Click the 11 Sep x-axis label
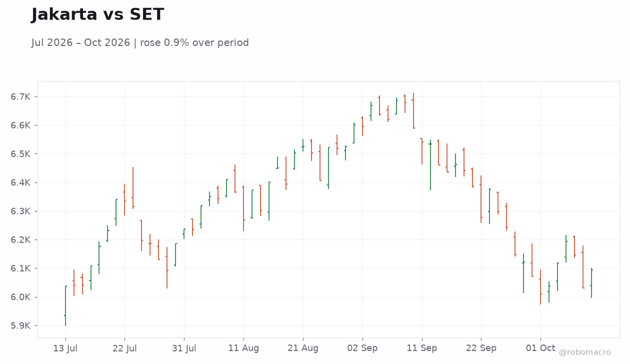 (x=422, y=348)
